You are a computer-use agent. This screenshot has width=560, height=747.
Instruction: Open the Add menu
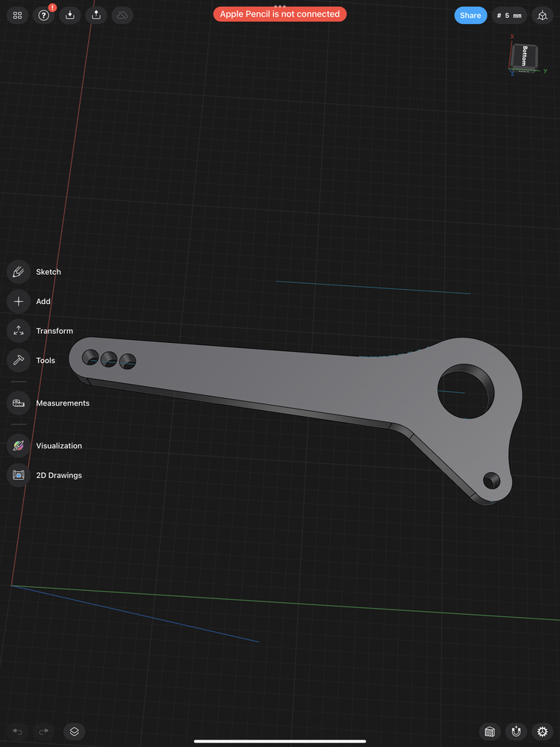19,301
